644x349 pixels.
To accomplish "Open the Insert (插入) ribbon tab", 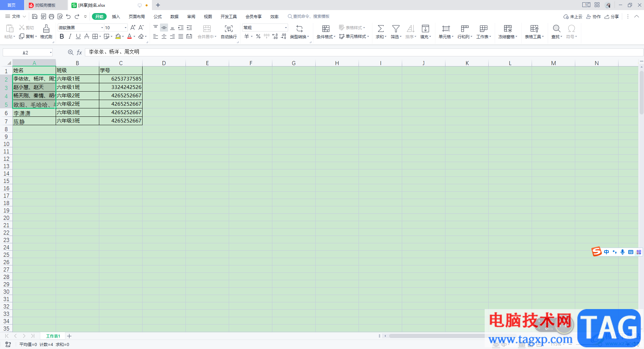I will 116,16.
